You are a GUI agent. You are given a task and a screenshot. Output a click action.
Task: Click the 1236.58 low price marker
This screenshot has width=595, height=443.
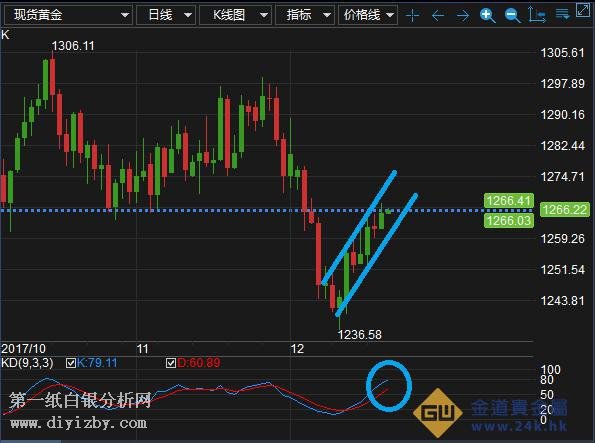point(359,334)
